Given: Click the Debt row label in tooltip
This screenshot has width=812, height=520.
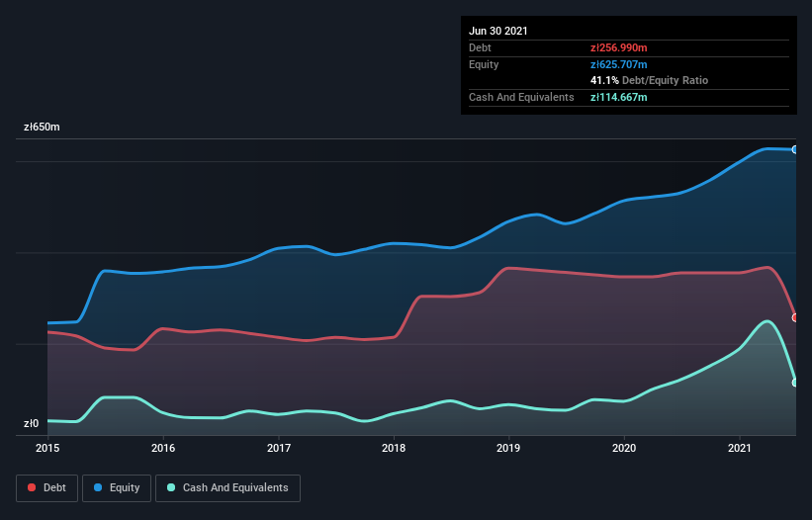Looking at the screenshot, I should [x=480, y=47].
